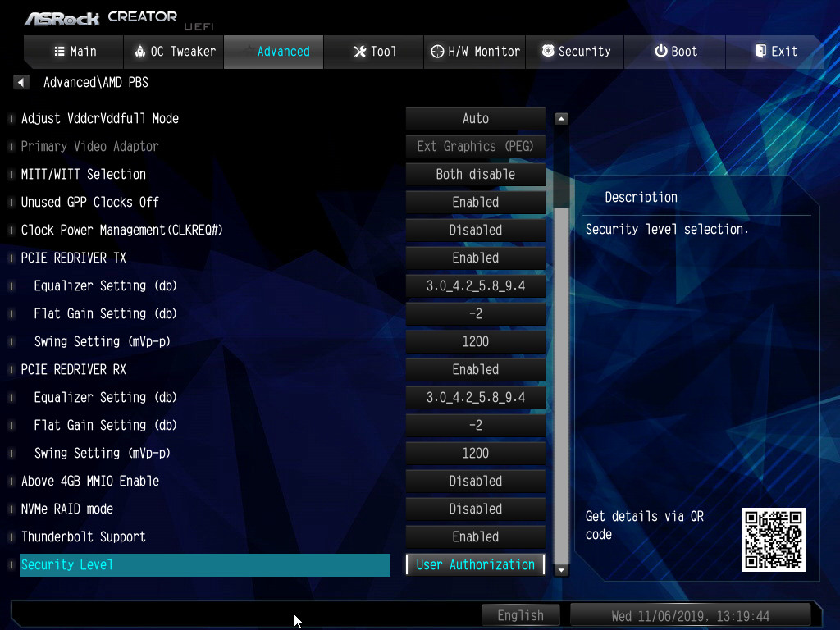
Task: Select the Exit tab
Action: tap(775, 52)
